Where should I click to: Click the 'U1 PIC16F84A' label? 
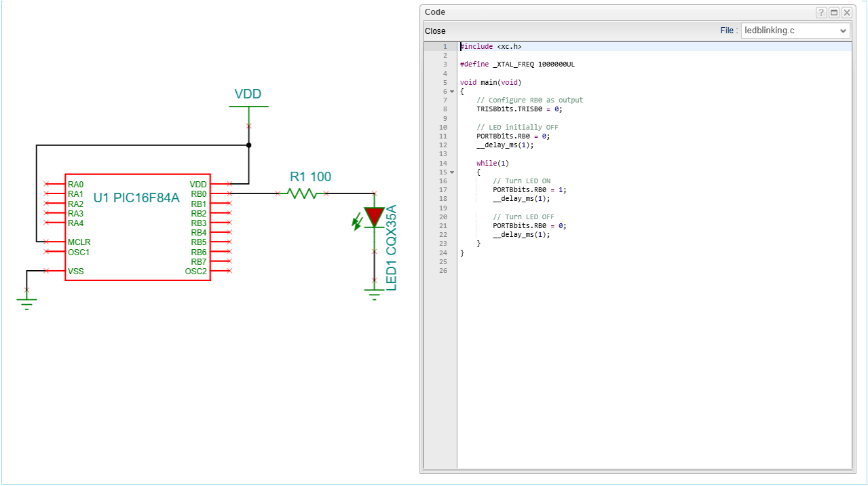click(x=136, y=198)
